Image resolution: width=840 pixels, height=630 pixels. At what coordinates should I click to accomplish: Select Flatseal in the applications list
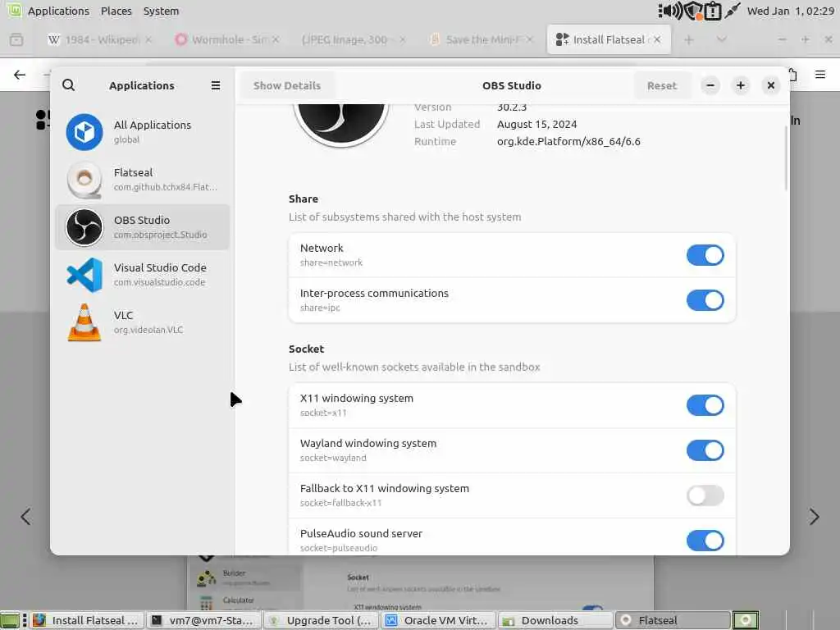143,180
